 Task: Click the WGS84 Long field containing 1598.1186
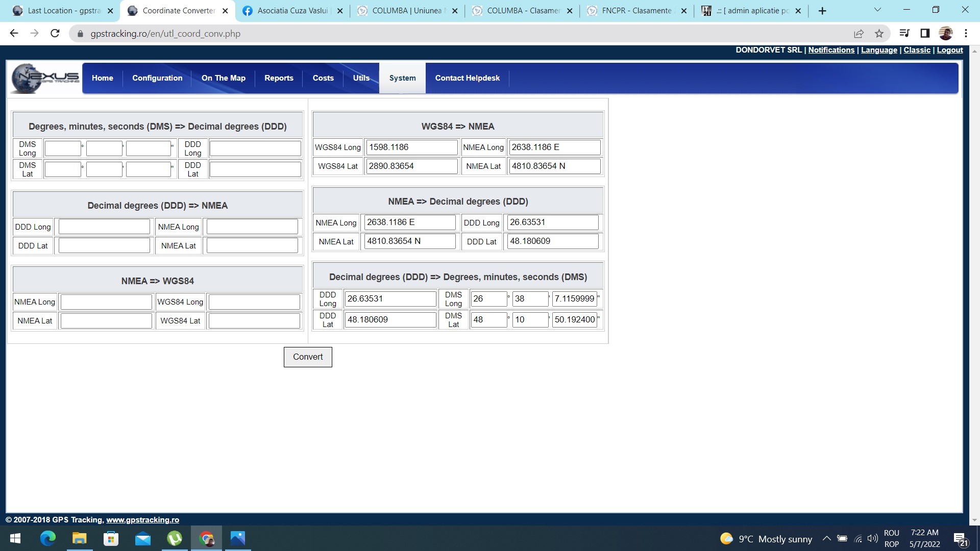point(411,147)
